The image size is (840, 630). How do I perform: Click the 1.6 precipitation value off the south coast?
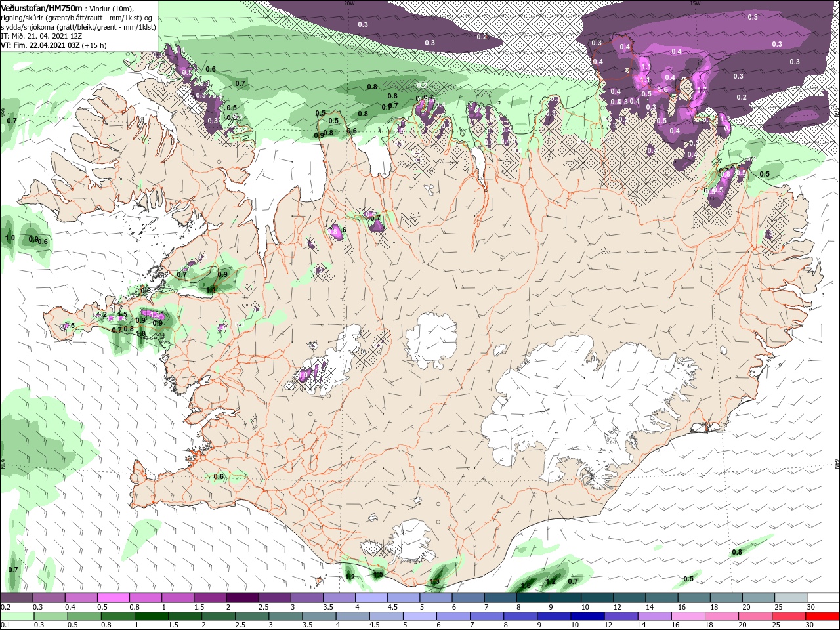526,585
